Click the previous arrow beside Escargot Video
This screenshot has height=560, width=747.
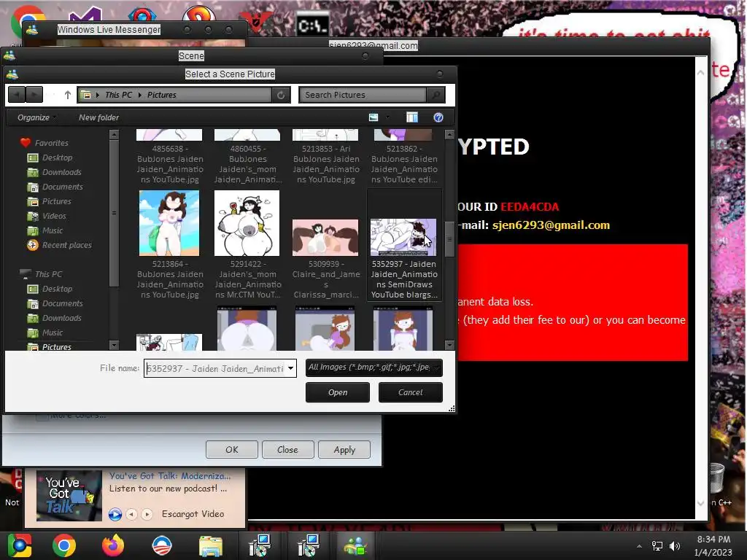(x=132, y=514)
